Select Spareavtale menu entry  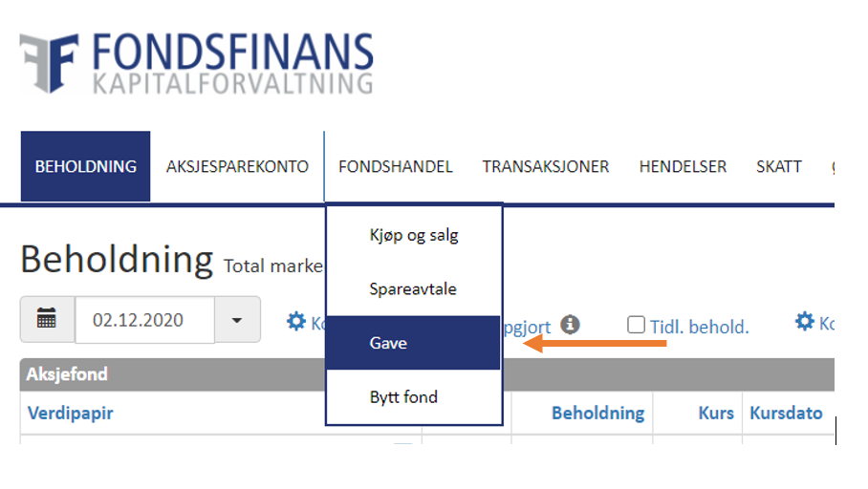[x=413, y=288]
